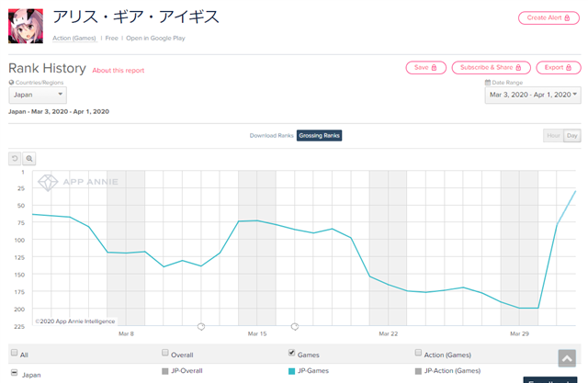Switch to Download Ranks tab
The image size is (588, 383).
point(272,136)
